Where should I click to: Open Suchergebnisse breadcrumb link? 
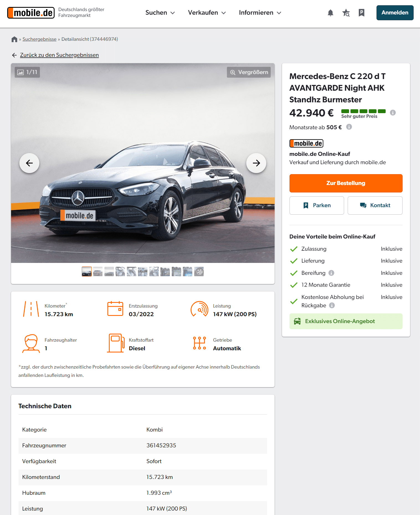(39, 39)
